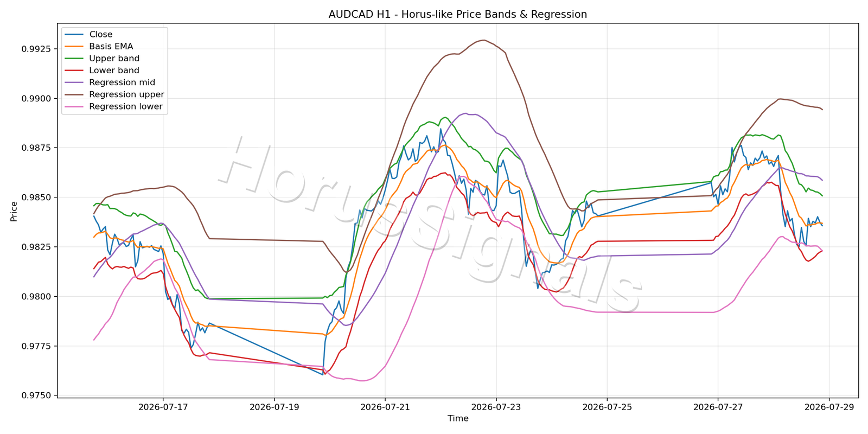Viewport: 868px width, 434px height.
Task: Select the 'Upper band' legend label
Action: [x=114, y=59]
